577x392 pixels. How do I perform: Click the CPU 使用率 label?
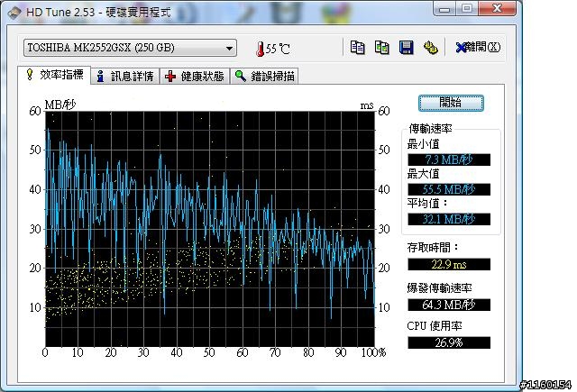click(x=435, y=326)
